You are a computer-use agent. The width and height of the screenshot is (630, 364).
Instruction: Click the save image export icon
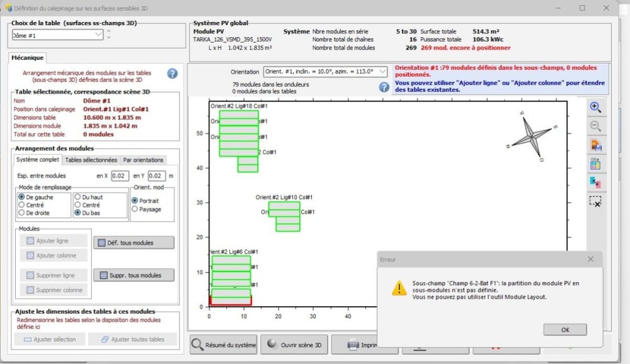click(595, 145)
